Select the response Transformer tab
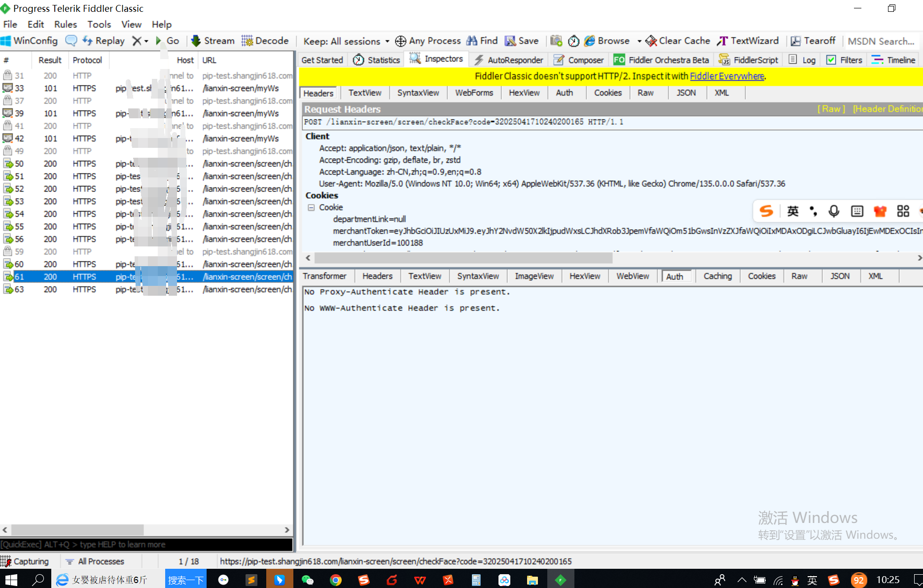The width and height of the screenshot is (923, 588). click(x=324, y=276)
